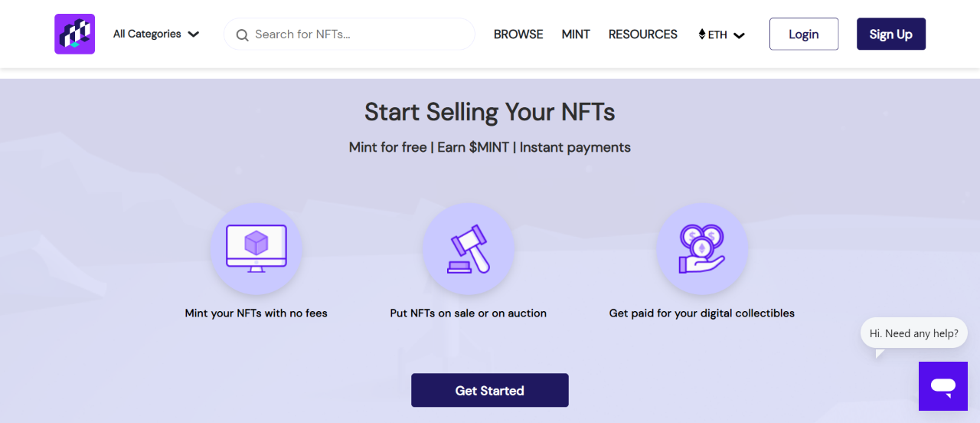Click the magnifying glass search icon
Screen dimensions: 980x423
pos(242,34)
